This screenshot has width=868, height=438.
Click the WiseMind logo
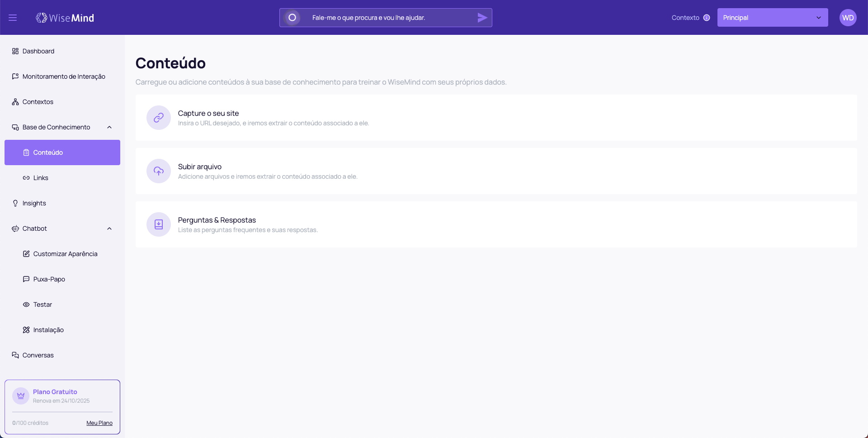[65, 18]
